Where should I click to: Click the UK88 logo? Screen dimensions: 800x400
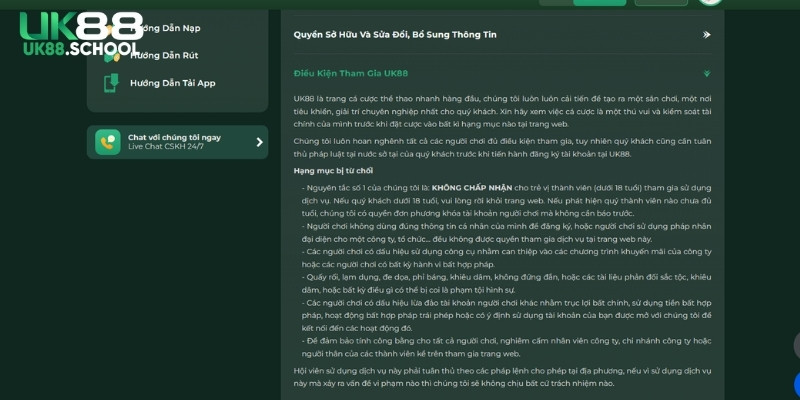[x=80, y=25]
